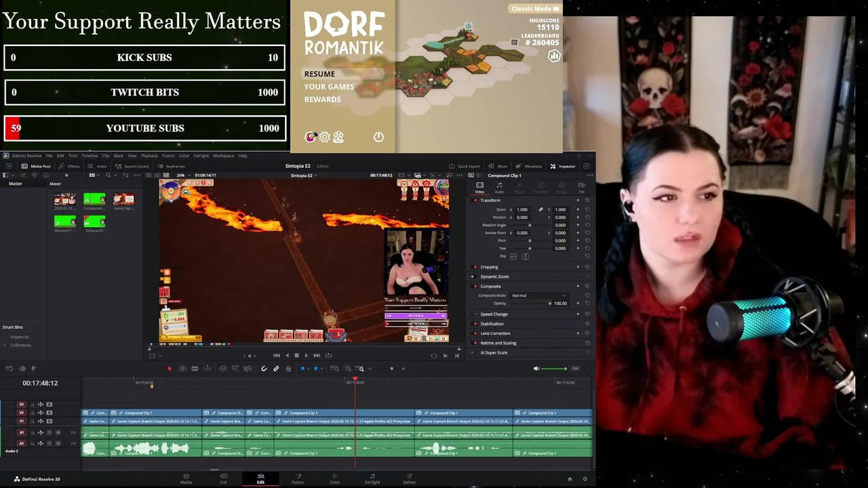Expand the Speed Change section
This screenshot has width=868, height=488.
coord(494,314)
